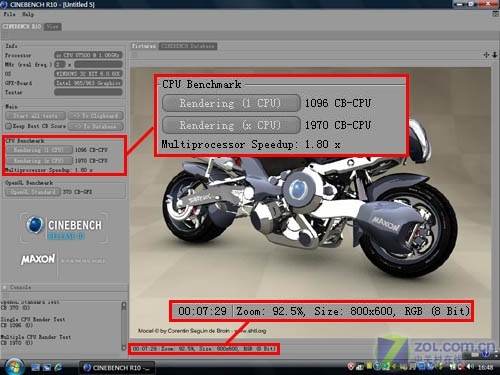Click the CINEBENCH R10 taskbar button
Screen dimensions: 500x375
117,368
